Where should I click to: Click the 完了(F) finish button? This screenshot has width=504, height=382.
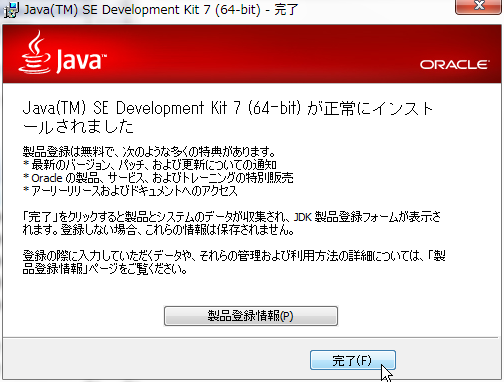point(353,360)
